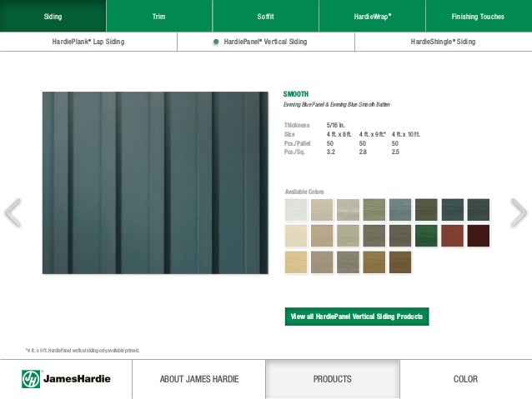Select HardiePanel Vertical Siding sub-tab
The width and height of the screenshot is (532, 399).
click(266, 42)
